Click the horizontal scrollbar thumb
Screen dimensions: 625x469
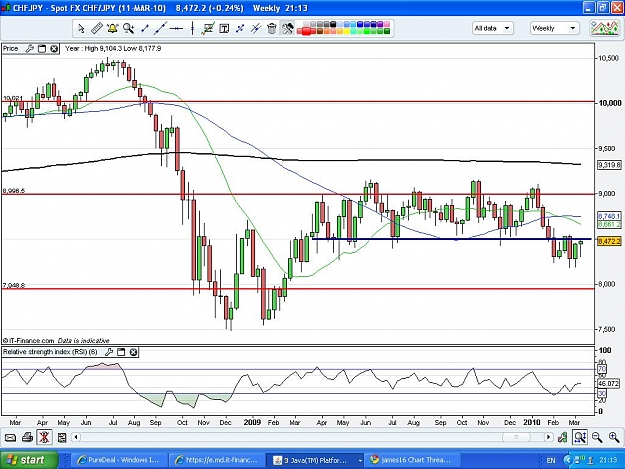(x=516, y=438)
